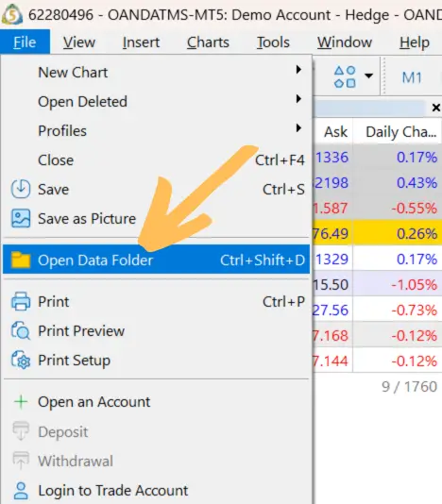442x504 pixels.
Task: Click the green plus Open an Account icon
Action: point(21,402)
